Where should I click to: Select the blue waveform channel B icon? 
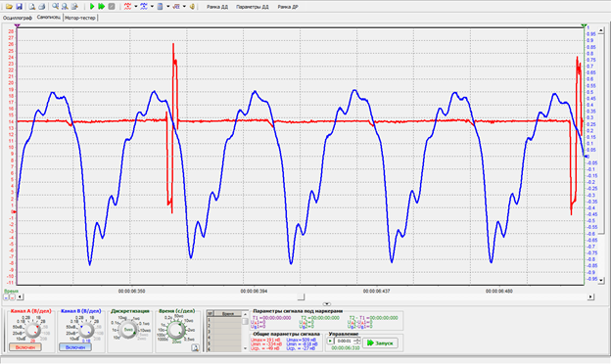click(x=144, y=6)
